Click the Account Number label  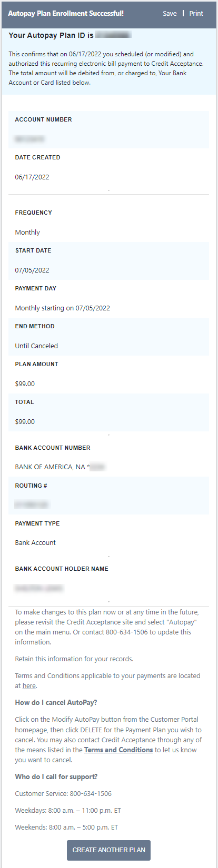click(43, 119)
